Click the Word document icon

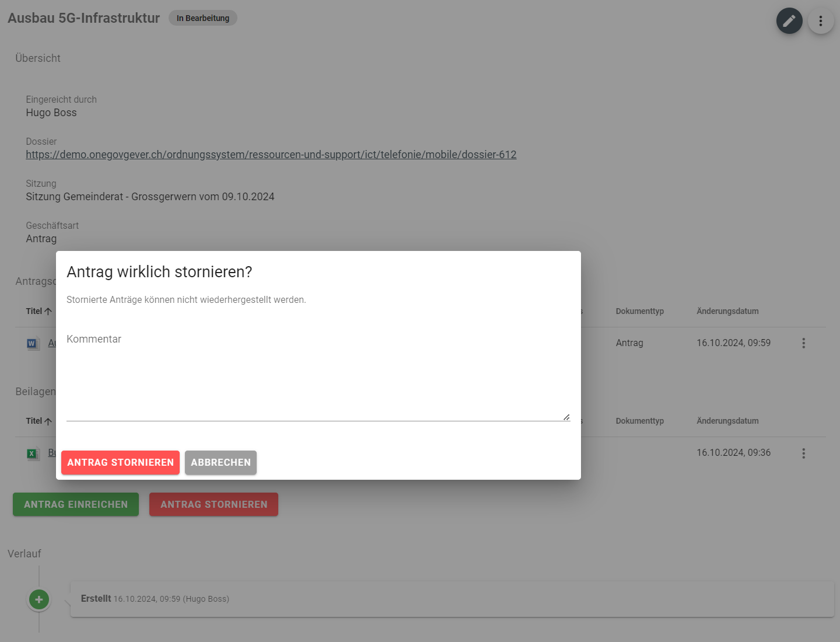(33, 343)
